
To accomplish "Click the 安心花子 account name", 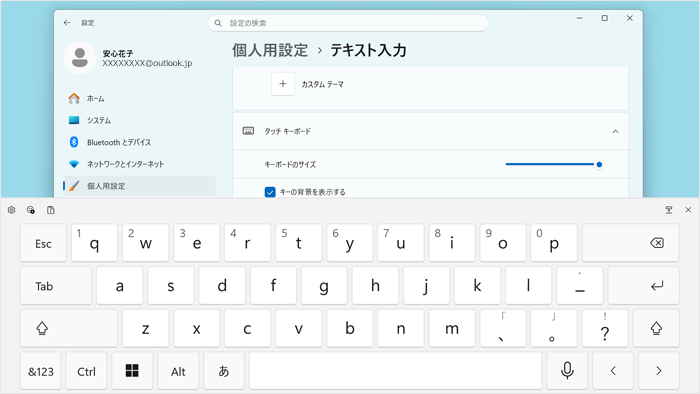I will [118, 54].
